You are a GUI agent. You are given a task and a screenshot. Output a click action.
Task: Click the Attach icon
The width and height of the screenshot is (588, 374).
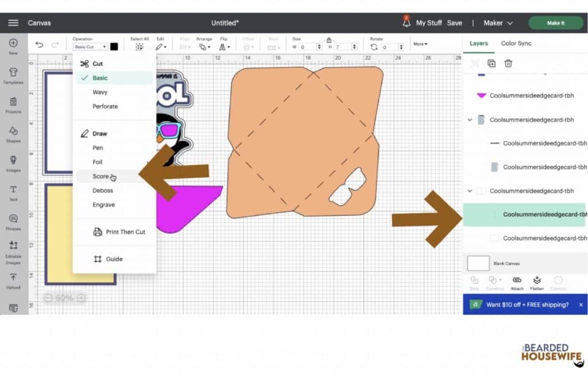pyautogui.click(x=517, y=282)
